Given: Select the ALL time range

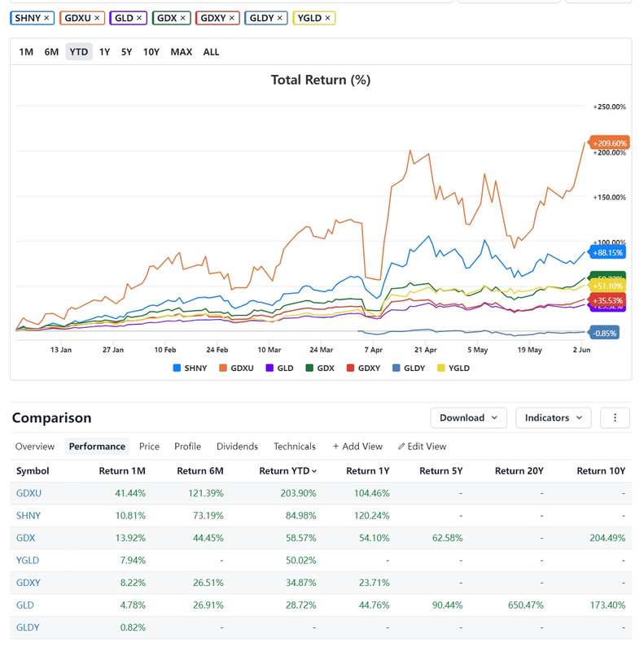Looking at the screenshot, I should point(211,52).
